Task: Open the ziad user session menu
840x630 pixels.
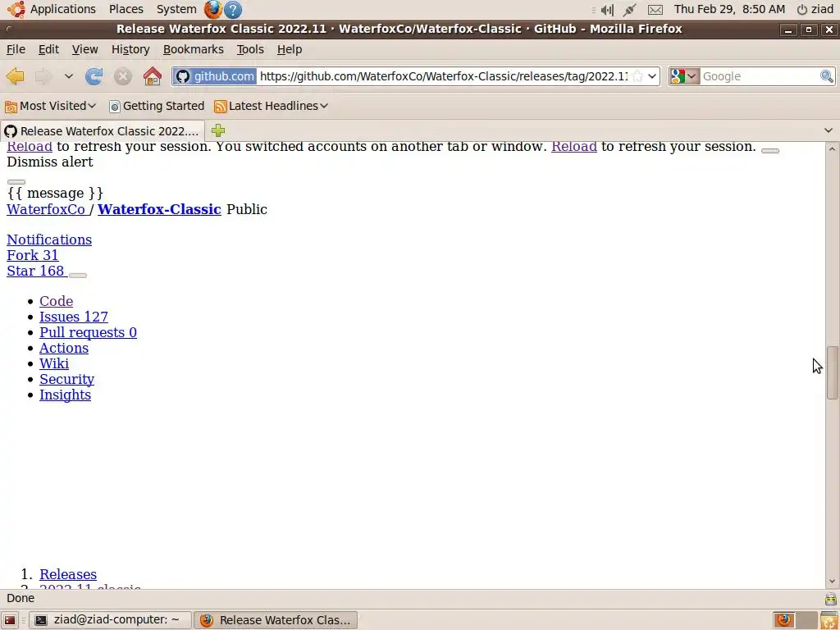Action: point(815,9)
